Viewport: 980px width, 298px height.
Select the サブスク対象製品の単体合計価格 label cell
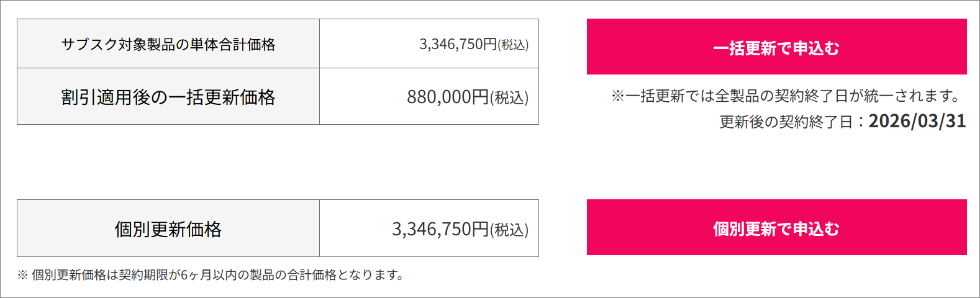(168, 44)
